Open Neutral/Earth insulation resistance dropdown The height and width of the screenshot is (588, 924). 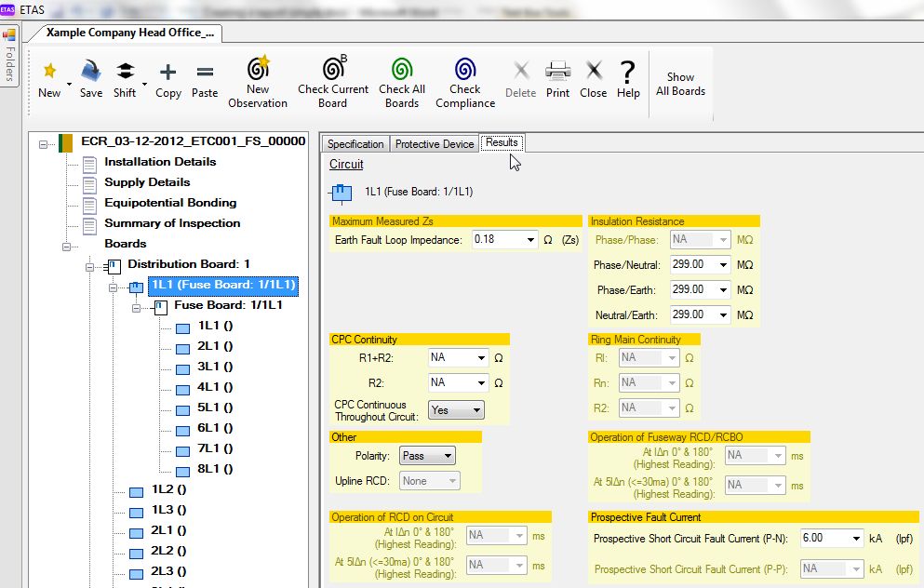point(723,315)
